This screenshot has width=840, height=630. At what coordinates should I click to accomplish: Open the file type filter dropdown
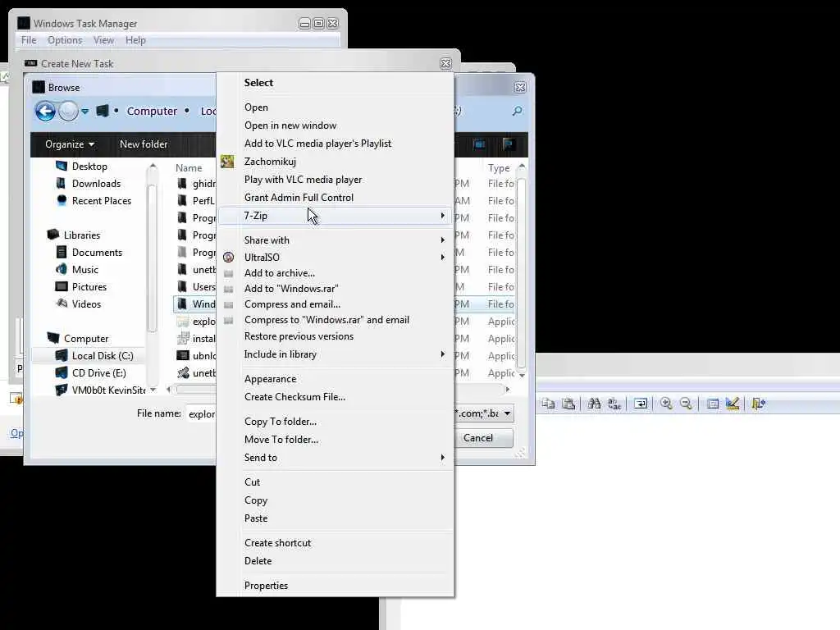pyautogui.click(x=507, y=413)
